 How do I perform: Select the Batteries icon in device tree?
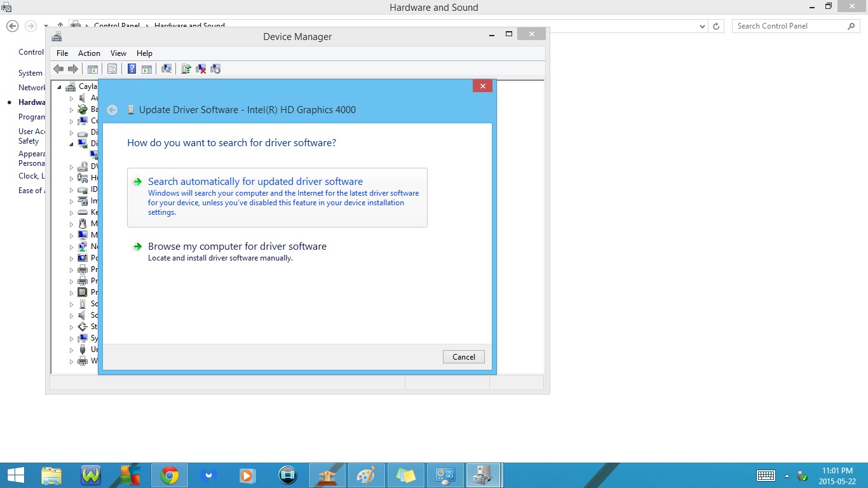click(x=83, y=109)
